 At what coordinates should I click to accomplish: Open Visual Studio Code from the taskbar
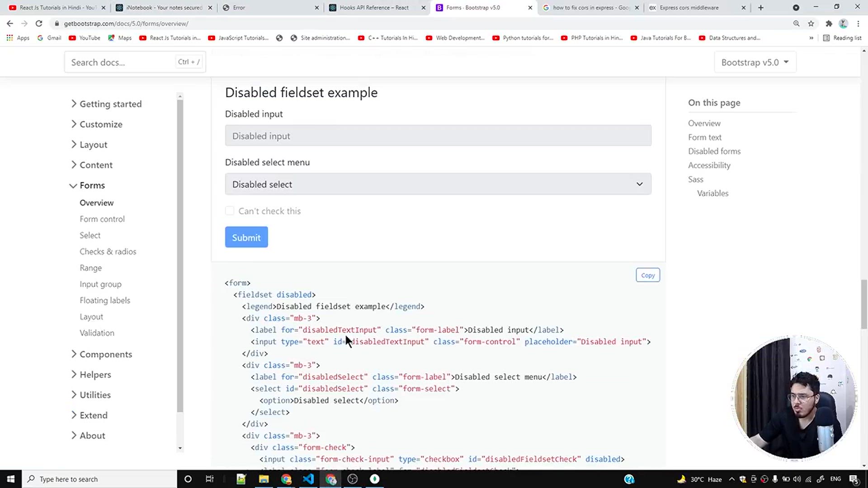[308, 479]
